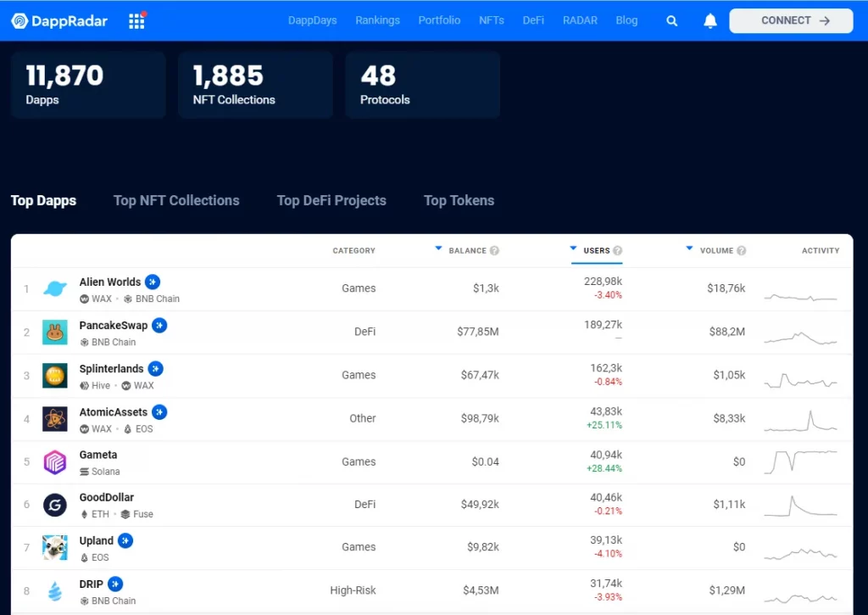Click the Gameta purple cube icon
868x615 pixels.
(x=55, y=462)
